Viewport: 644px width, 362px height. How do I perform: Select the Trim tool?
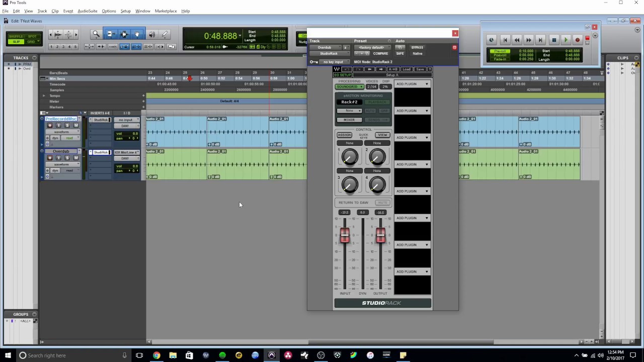110,34
